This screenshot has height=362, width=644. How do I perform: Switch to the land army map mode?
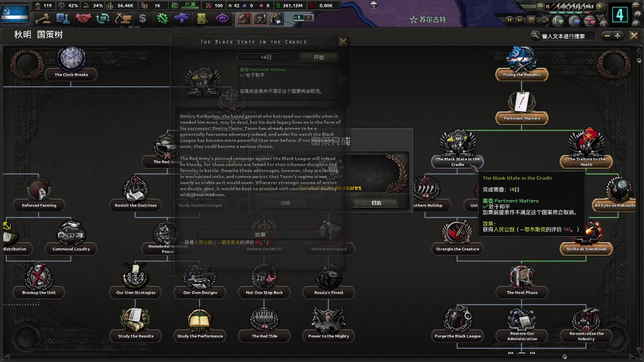[558, 21]
